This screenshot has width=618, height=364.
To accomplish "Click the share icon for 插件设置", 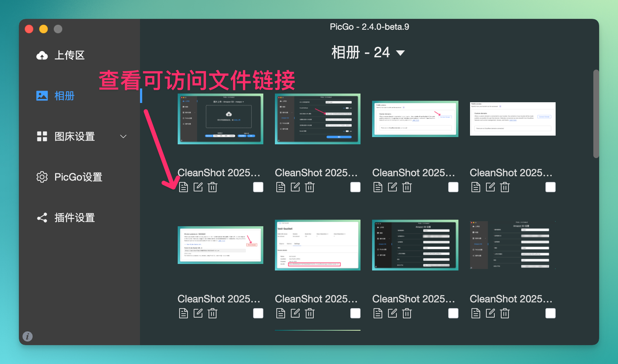I will [42, 218].
